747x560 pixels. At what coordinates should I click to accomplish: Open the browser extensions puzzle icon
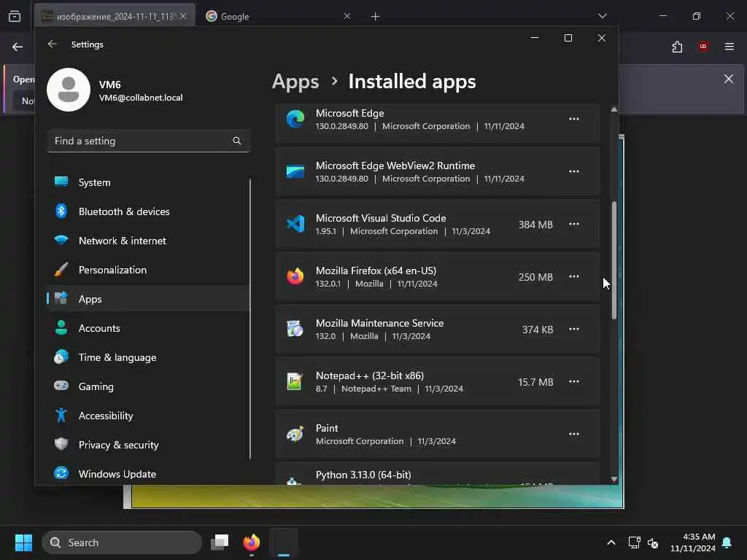point(677,47)
